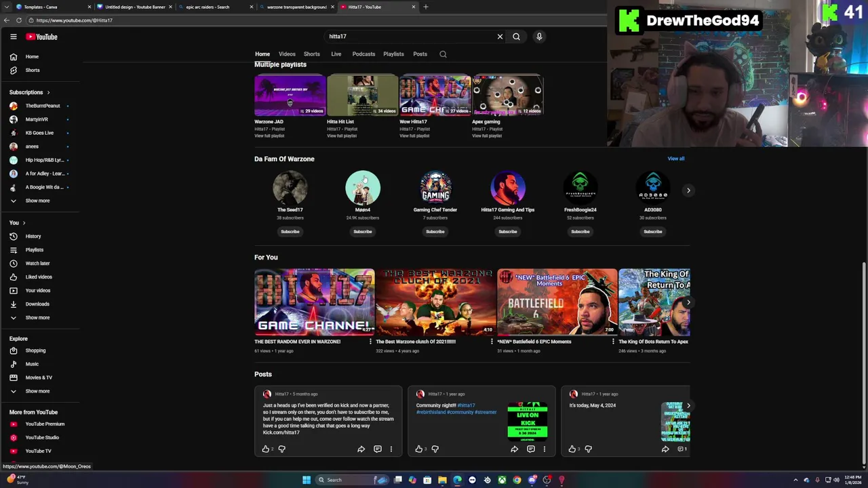Open Movies & TV under Explore
This screenshot has width=868, height=488.
(x=40, y=378)
